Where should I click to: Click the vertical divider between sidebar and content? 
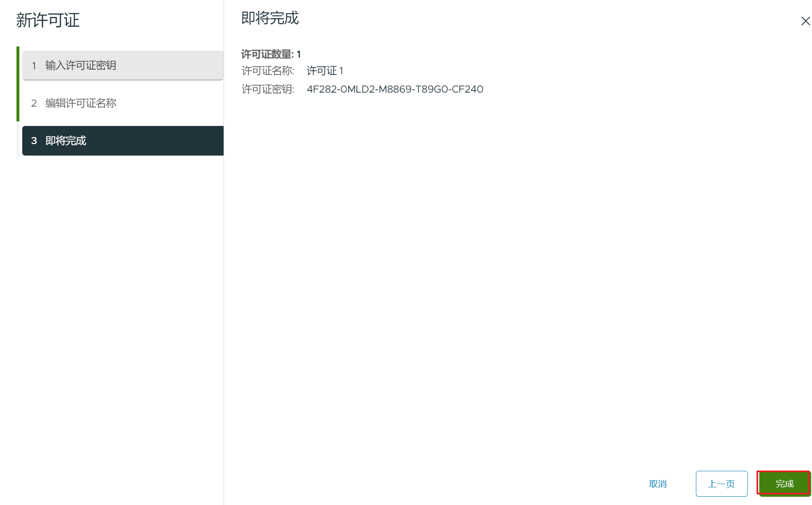(224, 288)
